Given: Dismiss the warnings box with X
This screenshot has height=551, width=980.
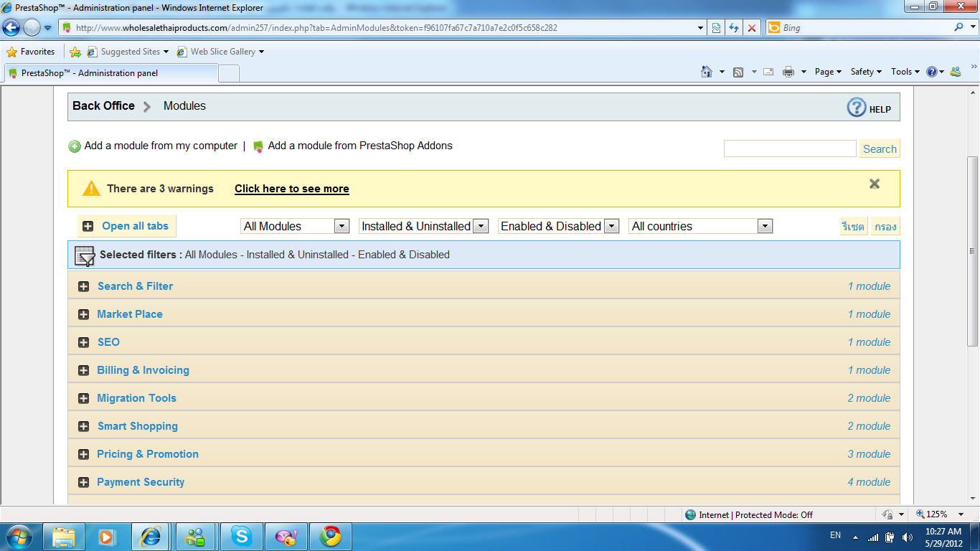Looking at the screenshot, I should tap(875, 184).
